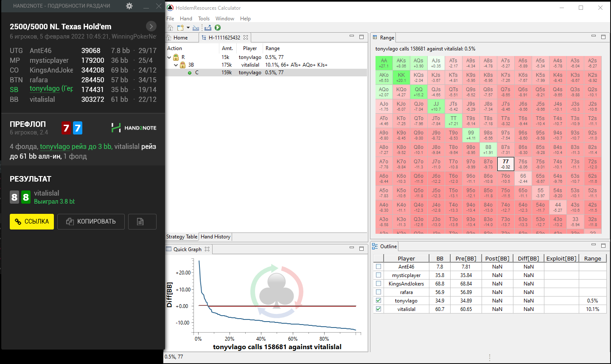Click the Range panel grid icon
This screenshot has height=364, width=611.
(x=375, y=37)
